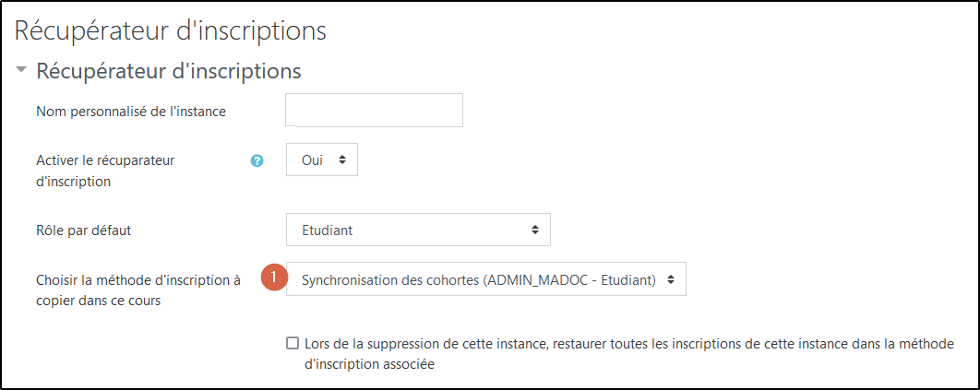Click the orange numbered marker 1
This screenshot has height=390, width=980.
(x=273, y=278)
